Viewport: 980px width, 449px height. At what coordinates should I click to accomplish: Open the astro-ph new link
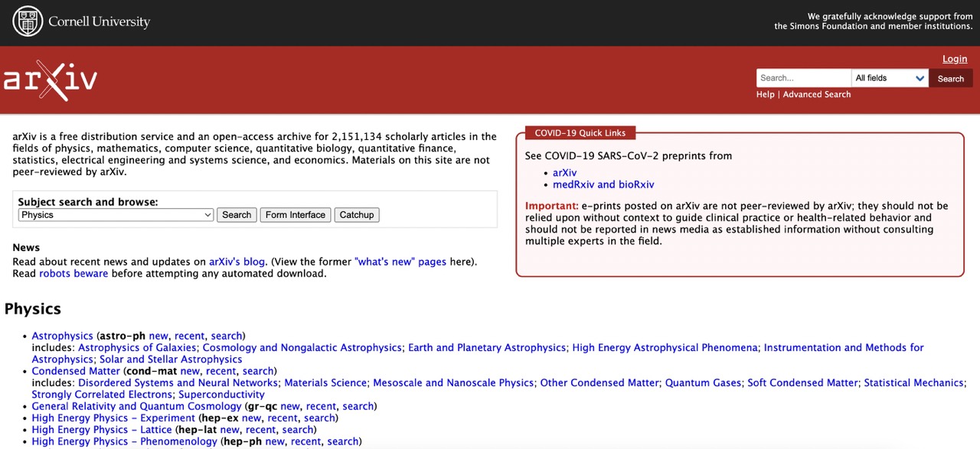158,336
